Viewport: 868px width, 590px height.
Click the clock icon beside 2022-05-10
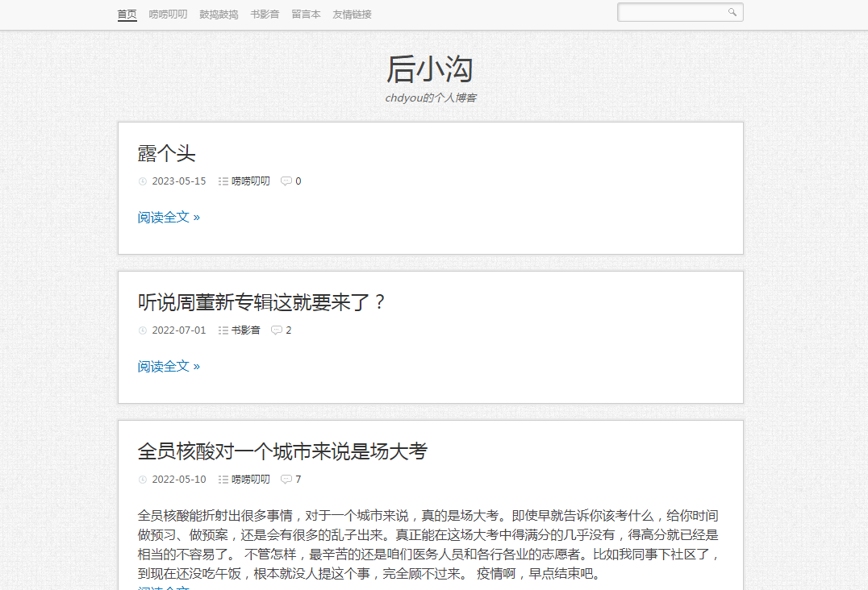coord(143,480)
